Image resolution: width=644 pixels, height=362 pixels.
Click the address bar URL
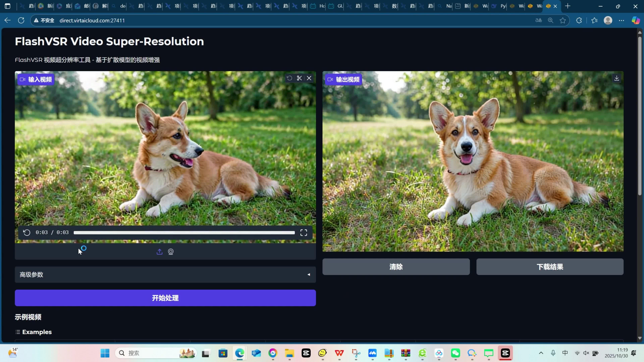92,20
